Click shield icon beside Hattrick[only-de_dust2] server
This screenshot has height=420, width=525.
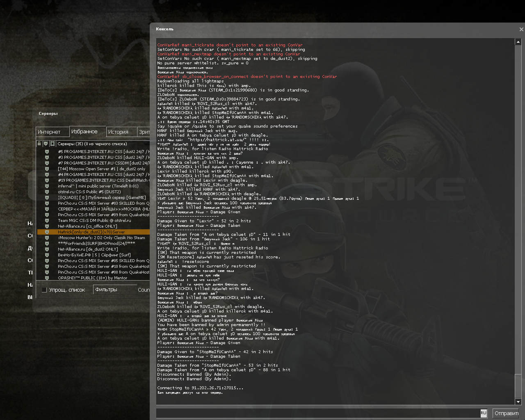pyautogui.click(x=47, y=232)
